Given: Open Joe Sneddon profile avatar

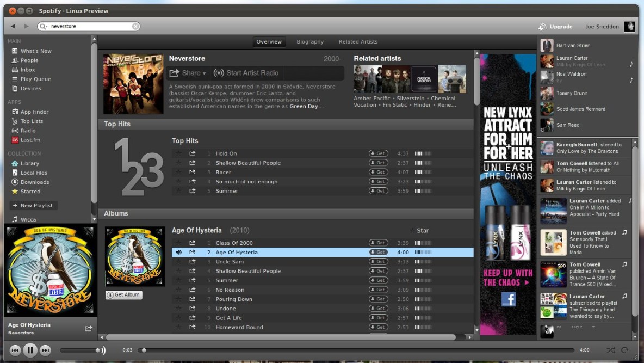Looking at the screenshot, I should point(629,27).
